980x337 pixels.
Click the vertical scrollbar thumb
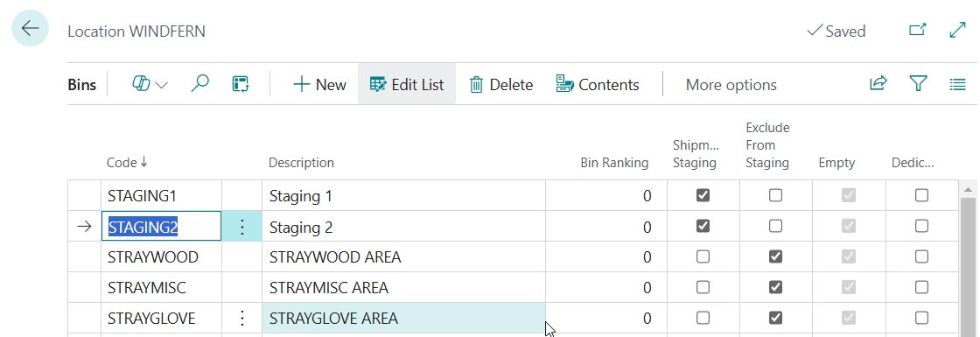(x=969, y=267)
